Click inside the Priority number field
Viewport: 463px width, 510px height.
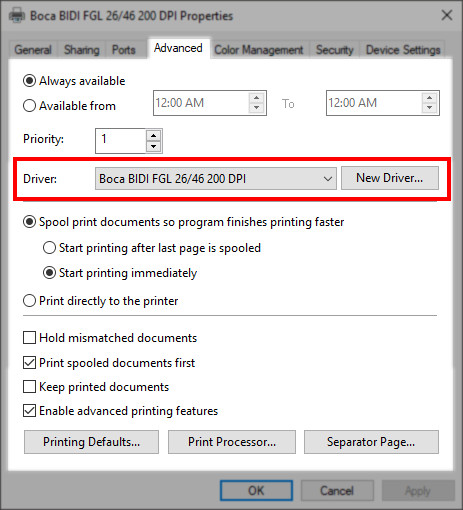tap(121, 141)
